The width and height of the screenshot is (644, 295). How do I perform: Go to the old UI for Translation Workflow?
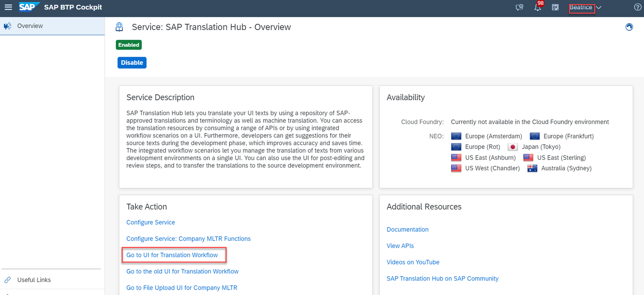(182, 271)
